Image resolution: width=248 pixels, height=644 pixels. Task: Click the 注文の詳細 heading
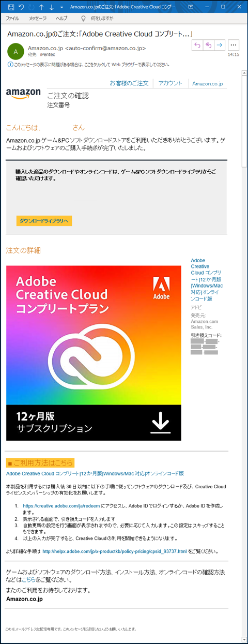click(x=23, y=250)
